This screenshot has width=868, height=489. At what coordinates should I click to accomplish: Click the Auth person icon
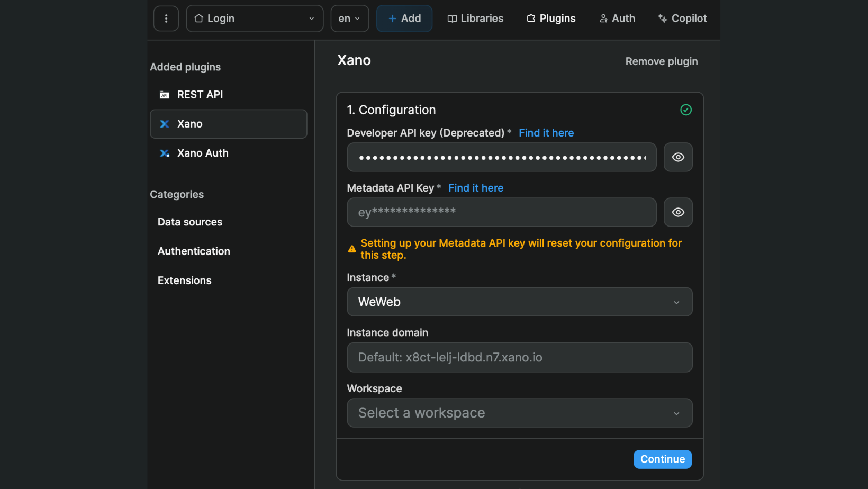[603, 18]
